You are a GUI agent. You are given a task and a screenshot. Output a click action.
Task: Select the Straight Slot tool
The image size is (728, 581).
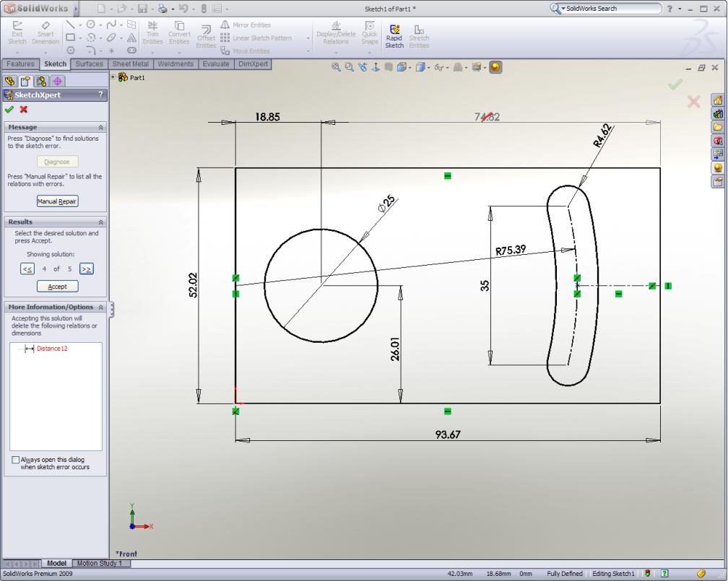pyautogui.click(x=132, y=50)
